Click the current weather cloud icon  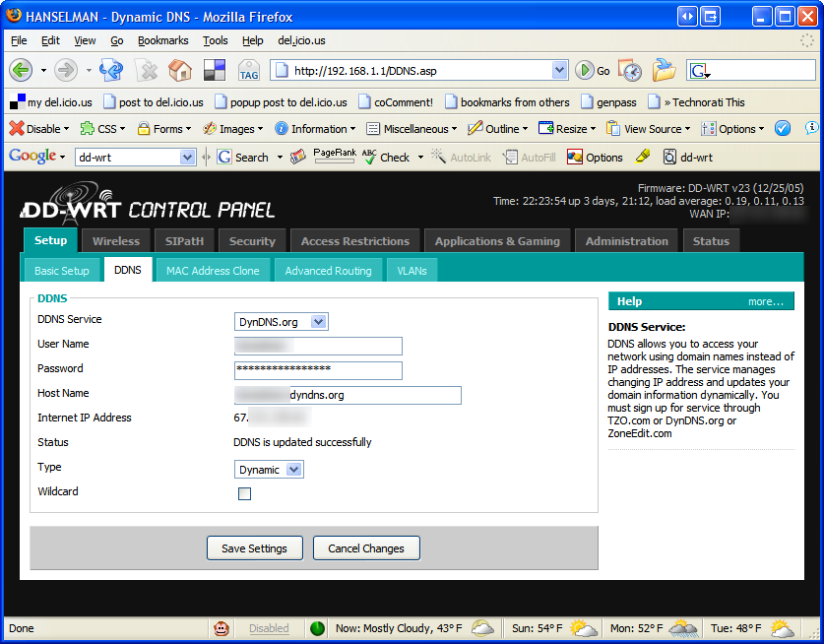482,627
